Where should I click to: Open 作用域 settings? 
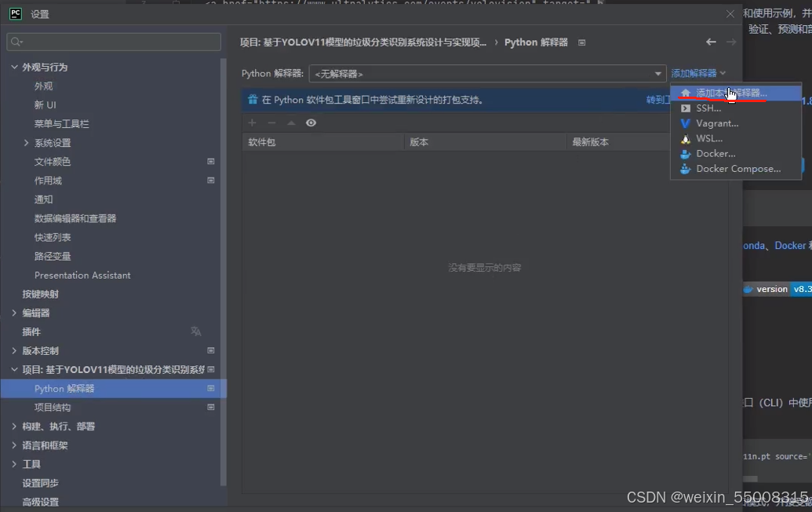tap(48, 181)
